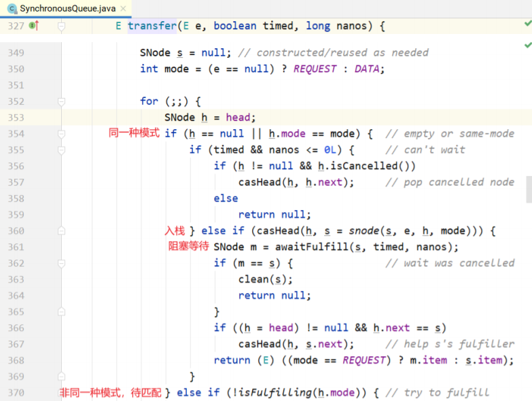The image size is (532, 401).
Task: Click the green inspection checkmark at top right
Action: pos(528,23)
